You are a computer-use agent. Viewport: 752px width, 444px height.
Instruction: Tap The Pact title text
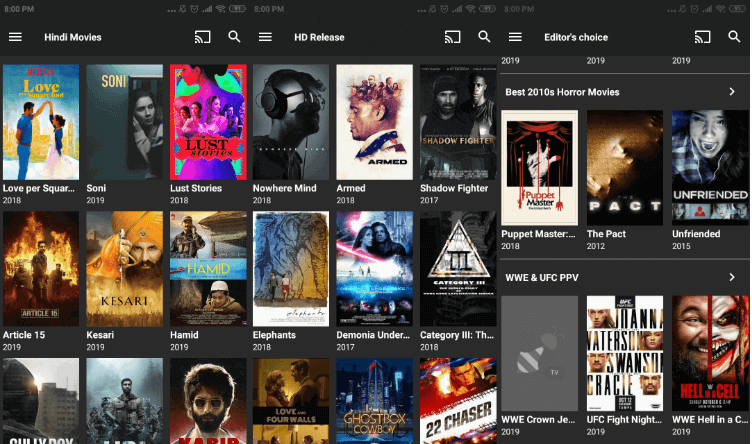click(606, 234)
